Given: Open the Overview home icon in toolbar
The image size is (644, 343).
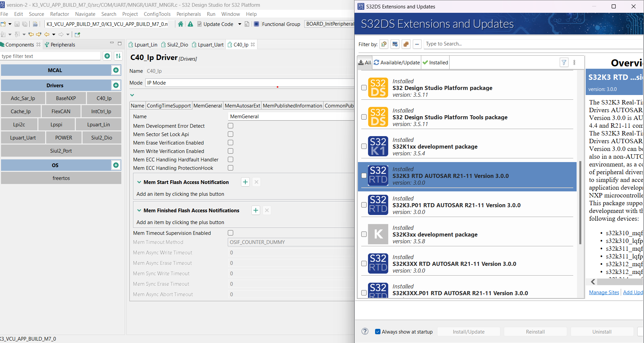Looking at the screenshot, I should pos(181,24).
